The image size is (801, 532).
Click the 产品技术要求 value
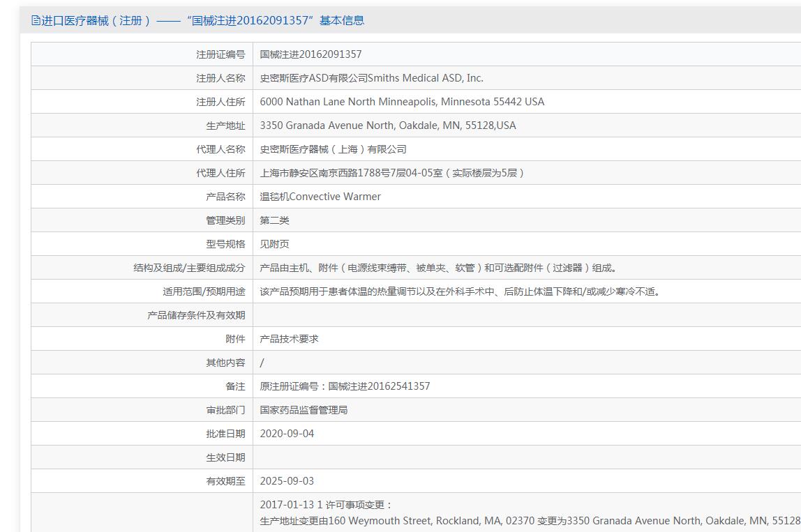tap(289, 339)
